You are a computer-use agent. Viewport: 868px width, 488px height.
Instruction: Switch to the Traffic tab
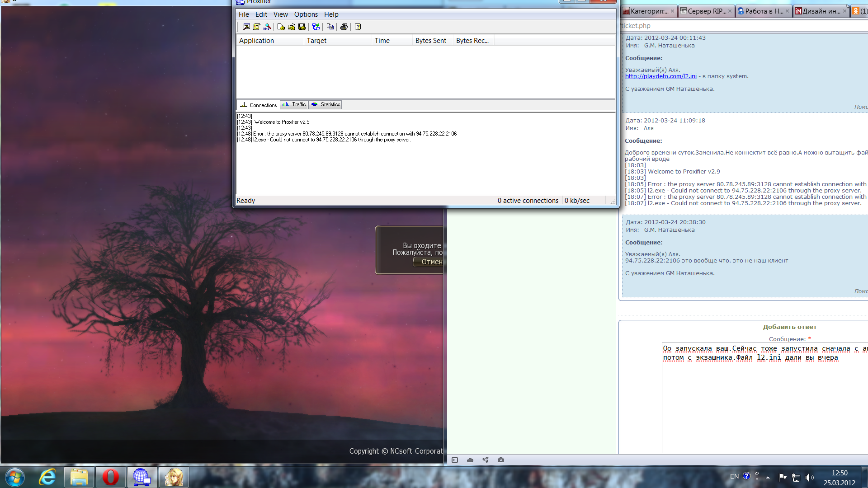click(294, 104)
